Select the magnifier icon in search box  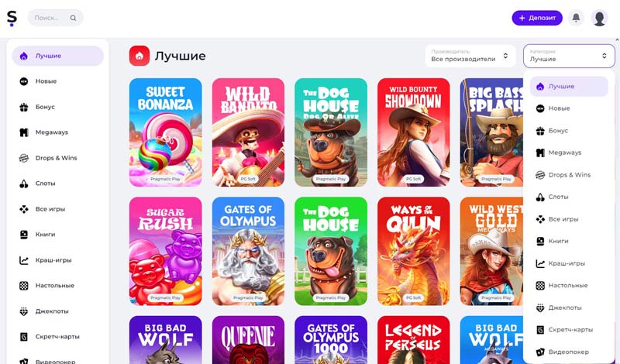point(73,18)
